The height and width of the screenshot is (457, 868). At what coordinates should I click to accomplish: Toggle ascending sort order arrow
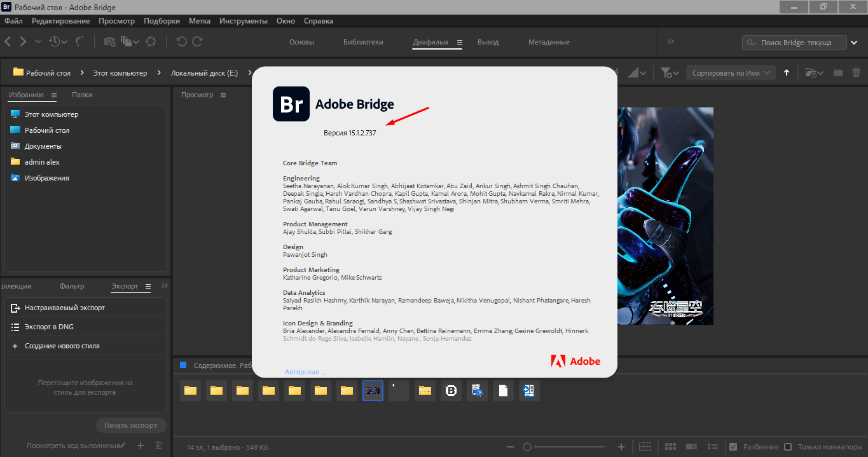click(787, 73)
